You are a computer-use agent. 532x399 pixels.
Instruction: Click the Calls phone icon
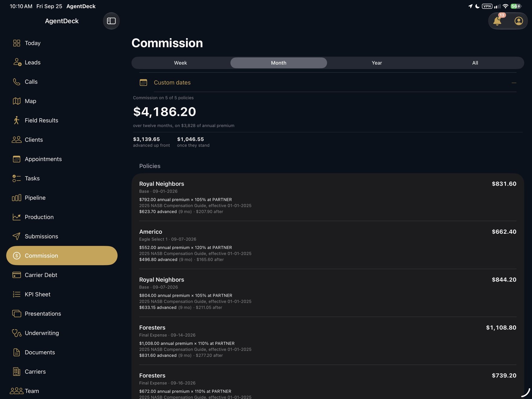(17, 82)
